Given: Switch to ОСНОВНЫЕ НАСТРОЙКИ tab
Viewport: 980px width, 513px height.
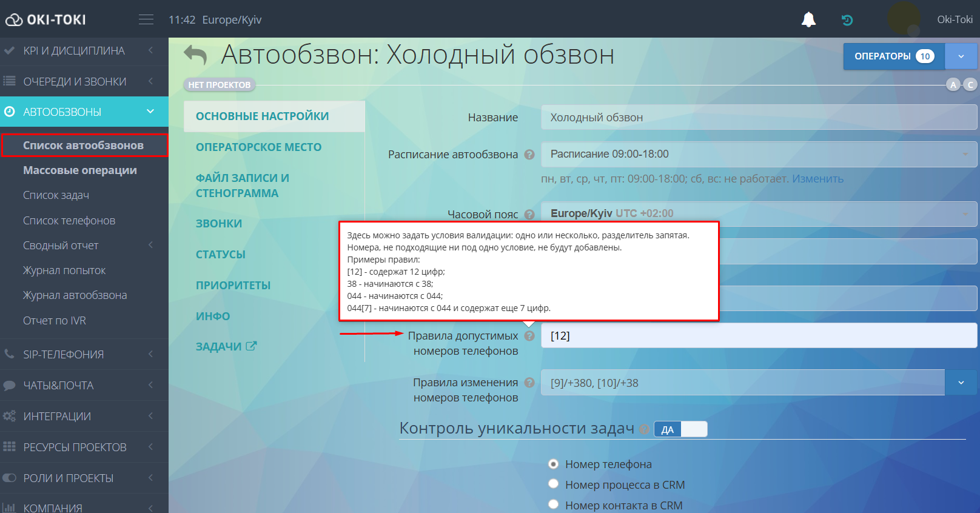Looking at the screenshot, I should coord(274,116).
